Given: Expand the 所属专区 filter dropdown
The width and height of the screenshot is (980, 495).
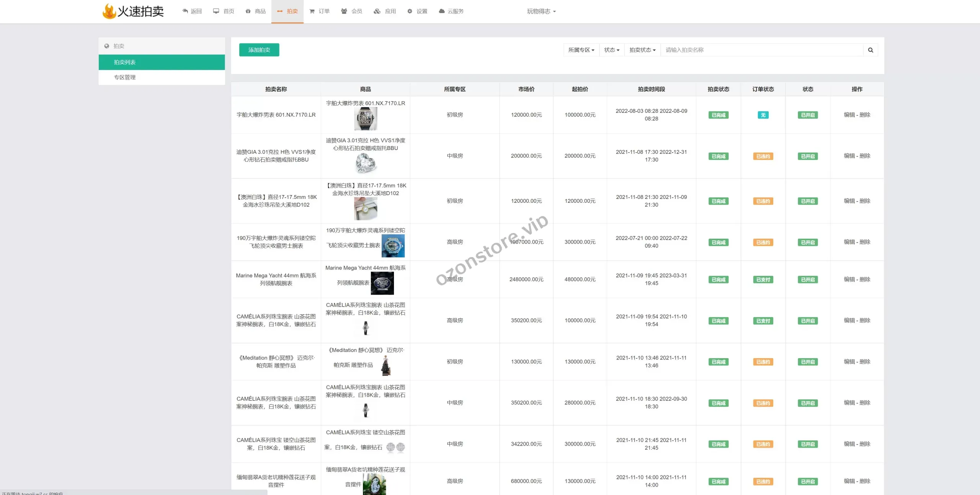Looking at the screenshot, I should coord(581,50).
